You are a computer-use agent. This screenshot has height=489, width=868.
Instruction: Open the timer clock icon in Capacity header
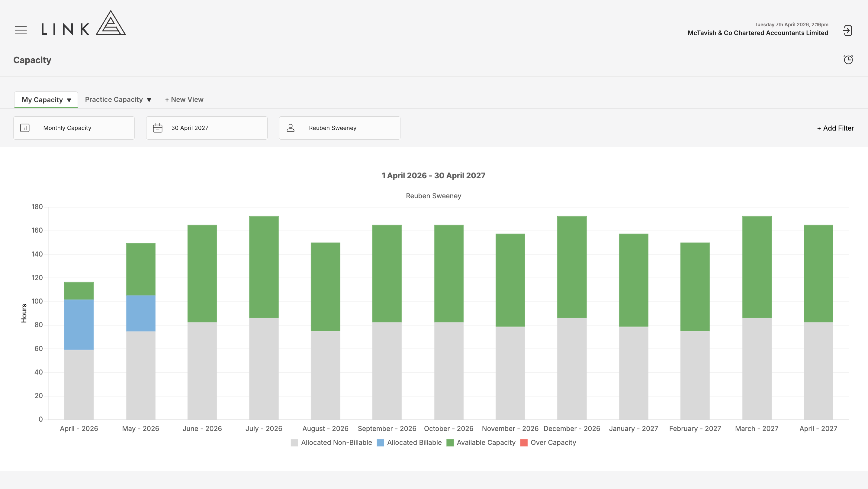pyautogui.click(x=848, y=60)
